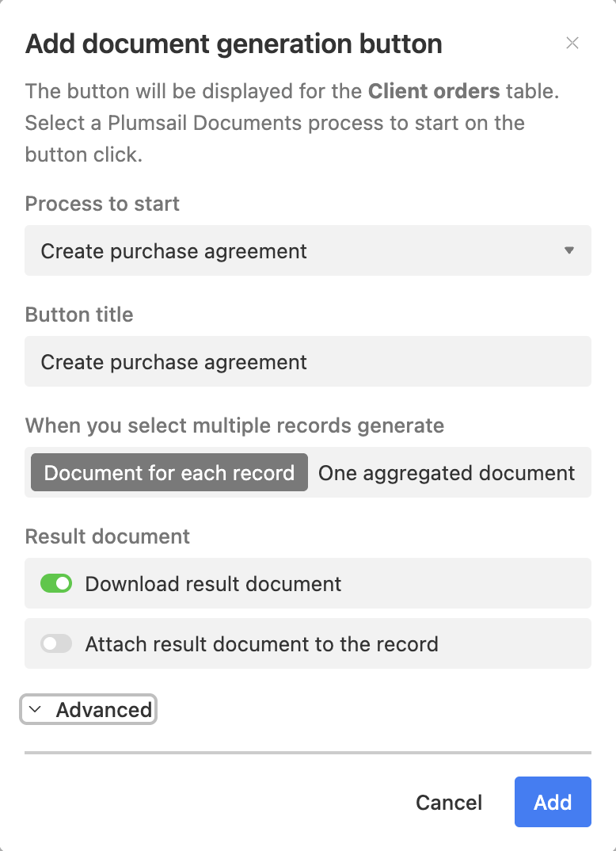Click the Result document section label
This screenshot has height=851, width=616.
(107, 536)
